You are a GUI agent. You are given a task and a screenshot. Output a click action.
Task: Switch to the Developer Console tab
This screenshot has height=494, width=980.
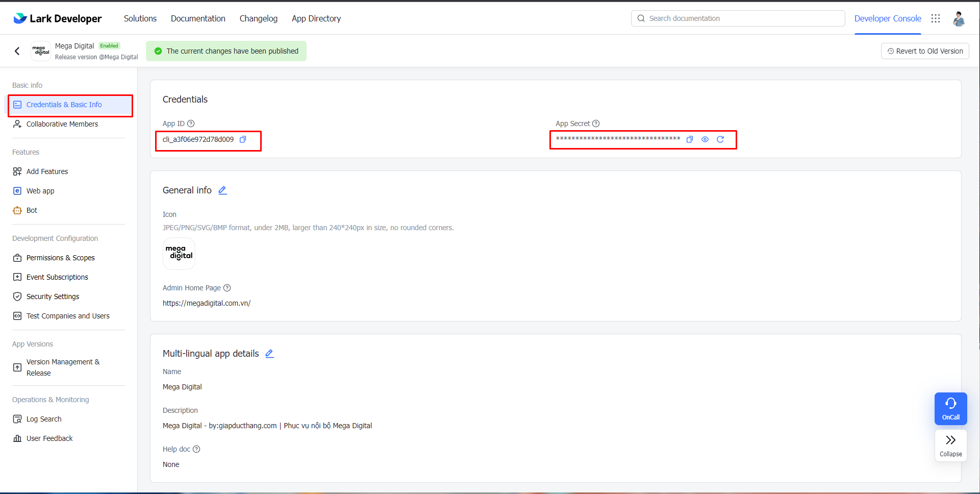[888, 18]
